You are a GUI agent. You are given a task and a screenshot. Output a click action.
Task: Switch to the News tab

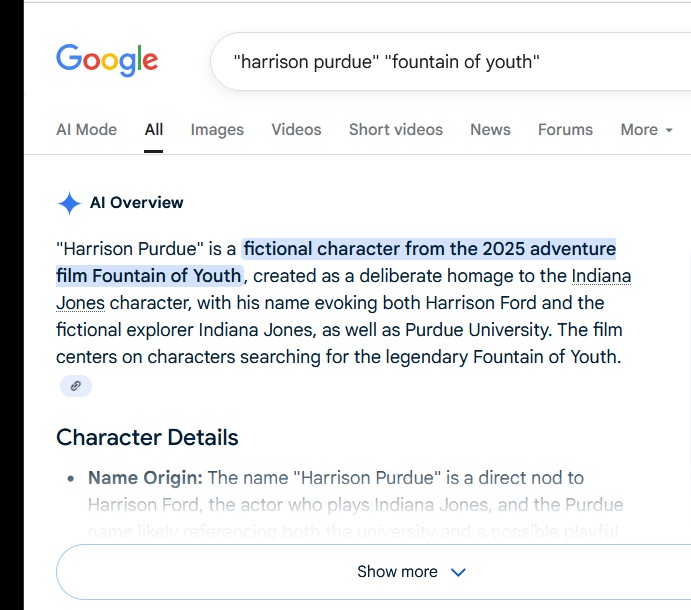pyautogui.click(x=490, y=130)
